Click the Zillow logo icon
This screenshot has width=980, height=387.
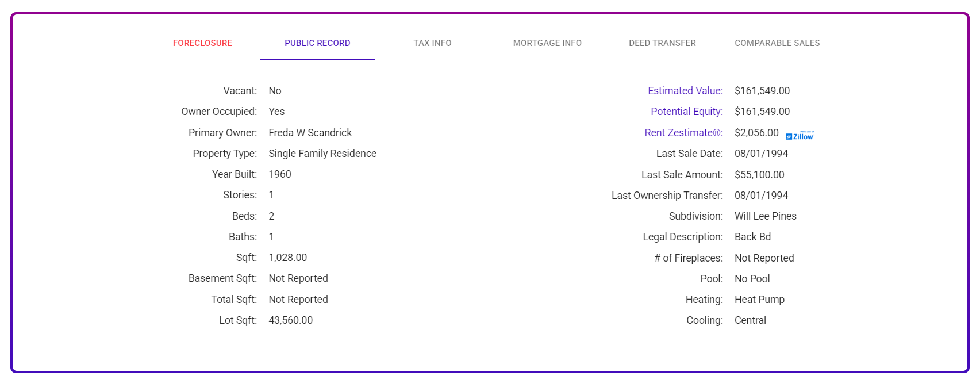tap(800, 135)
